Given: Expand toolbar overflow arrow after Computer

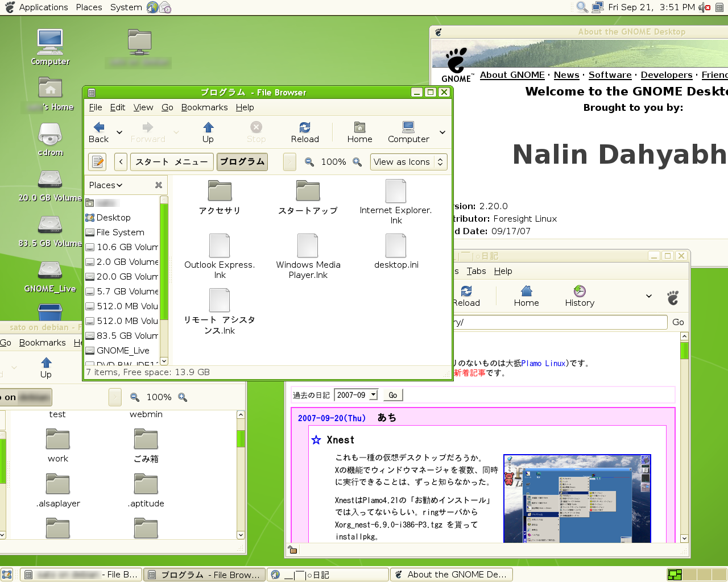Looking at the screenshot, I should click(x=442, y=132).
